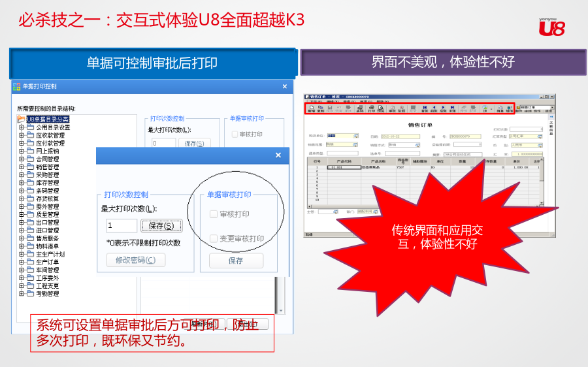Screen dimensions: 588x367
Task: Click the 预览 preview toolbar icon
Action: (x=381, y=108)
